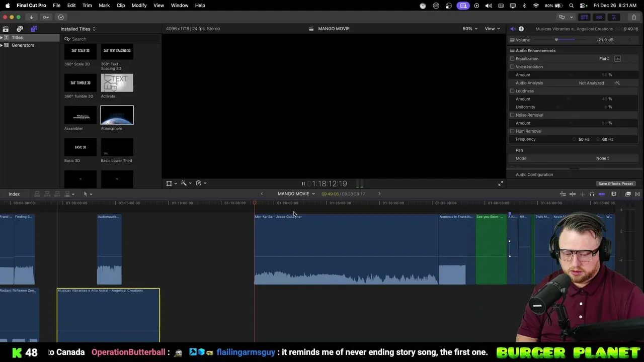Enable the Hum Removal checkbox
Viewport: 644px width, 362px height.
tap(512, 131)
